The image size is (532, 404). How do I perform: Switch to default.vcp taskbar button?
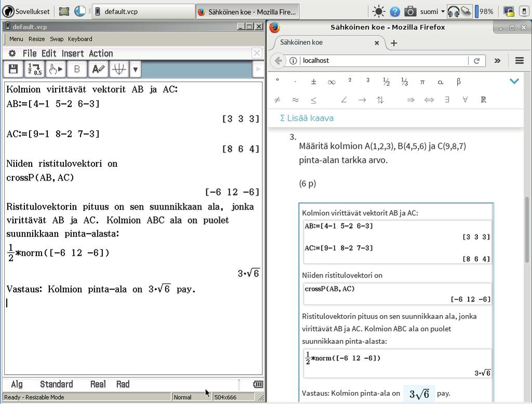pos(144,11)
